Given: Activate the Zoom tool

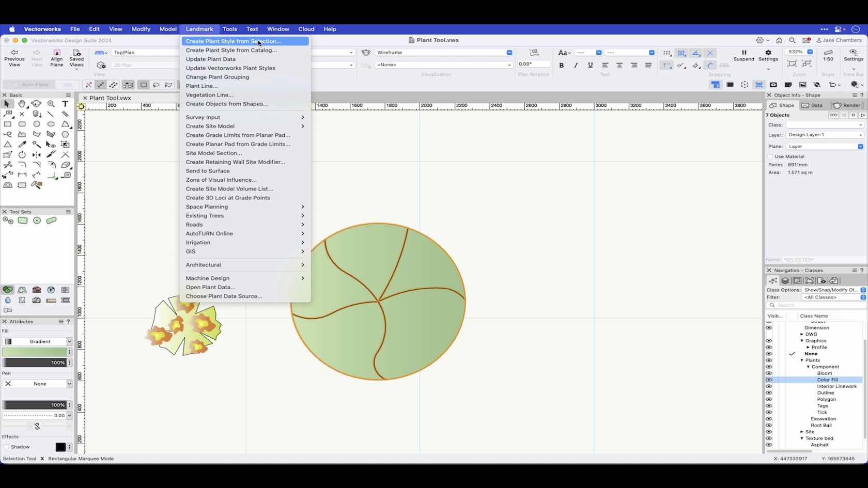Looking at the screenshot, I should (x=51, y=104).
